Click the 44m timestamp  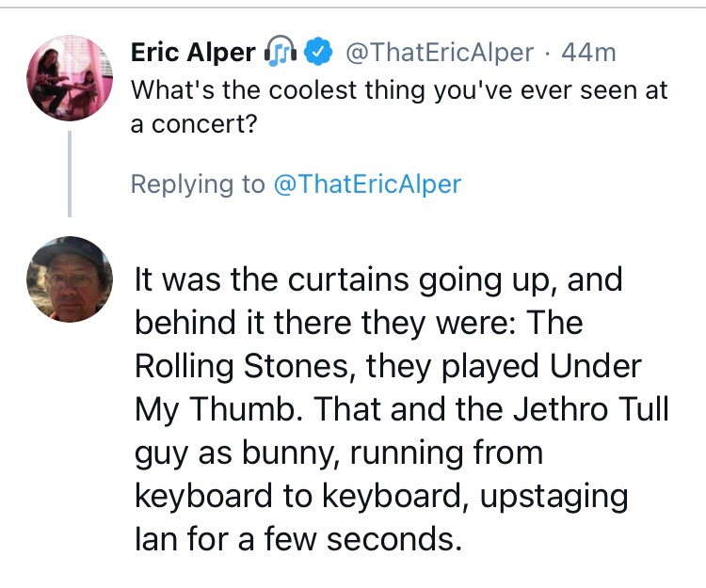(588, 54)
